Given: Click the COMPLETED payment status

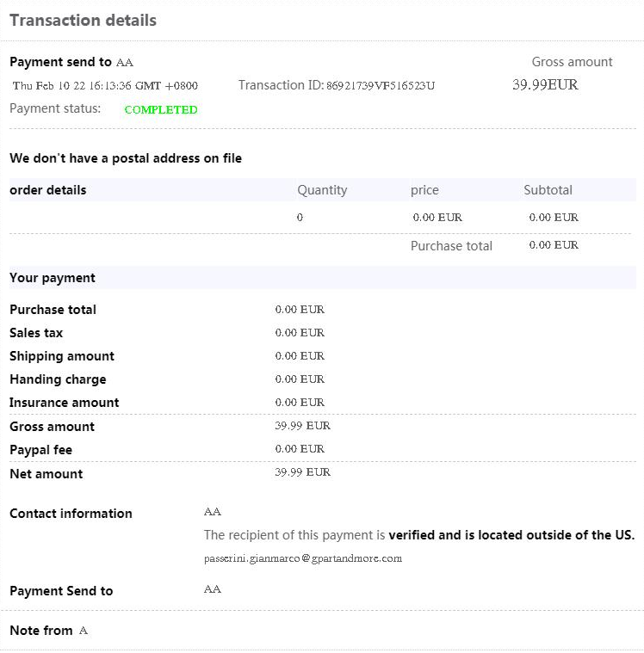Looking at the screenshot, I should pos(161,109).
